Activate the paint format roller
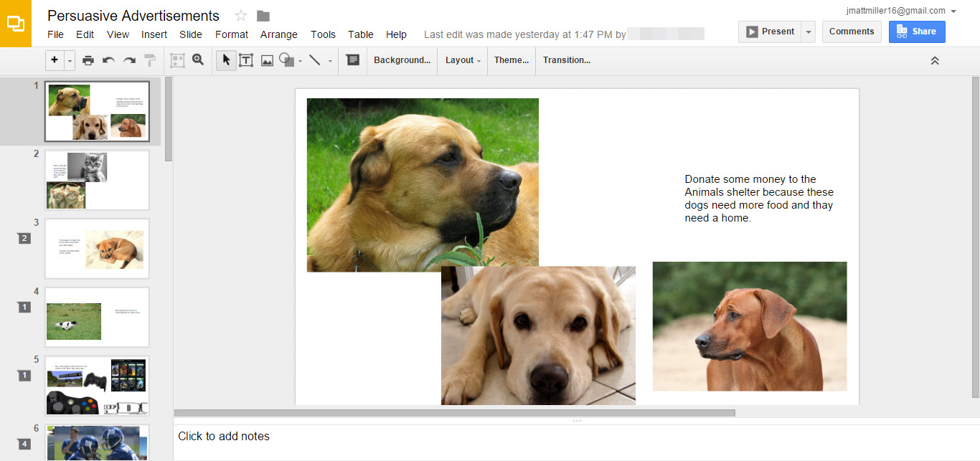The height and width of the screenshot is (461, 980). pyautogui.click(x=150, y=60)
